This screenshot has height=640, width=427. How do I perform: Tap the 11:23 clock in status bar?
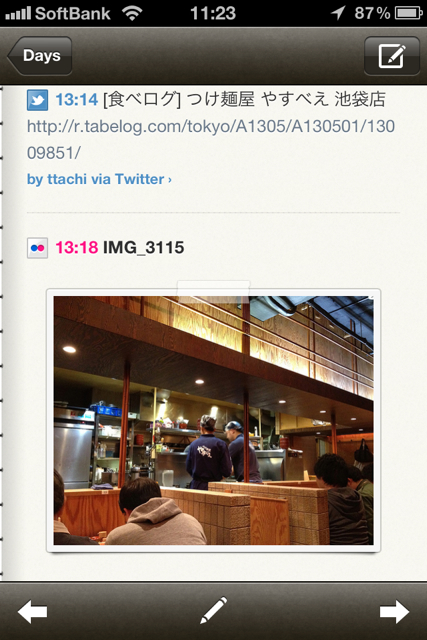(213, 13)
